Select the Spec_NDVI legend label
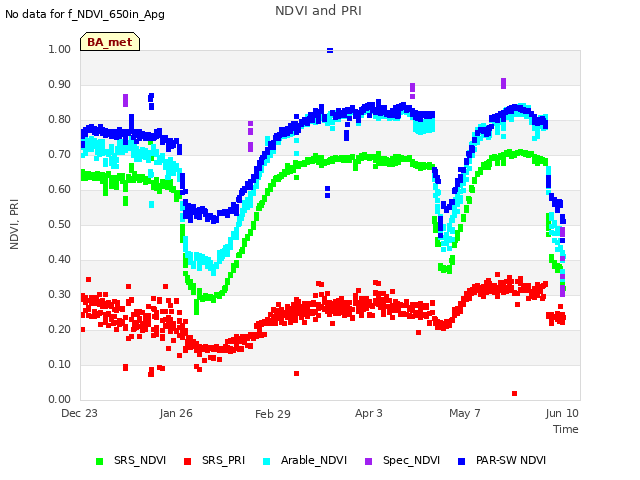Image resolution: width=640 pixels, height=480 pixels. [x=411, y=460]
